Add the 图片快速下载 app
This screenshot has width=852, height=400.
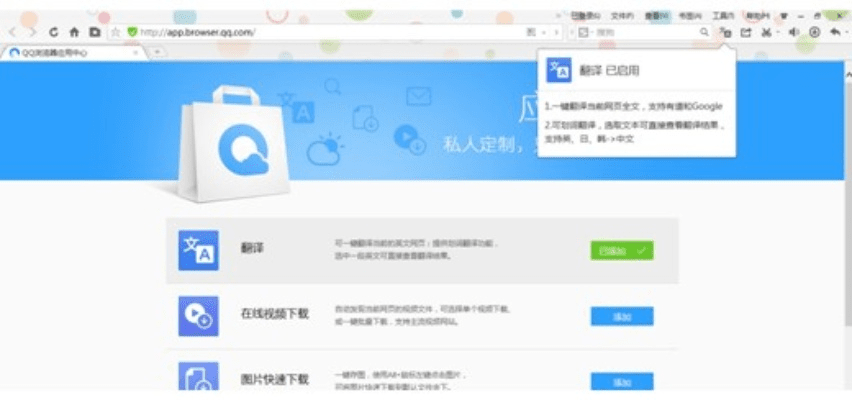(x=622, y=382)
